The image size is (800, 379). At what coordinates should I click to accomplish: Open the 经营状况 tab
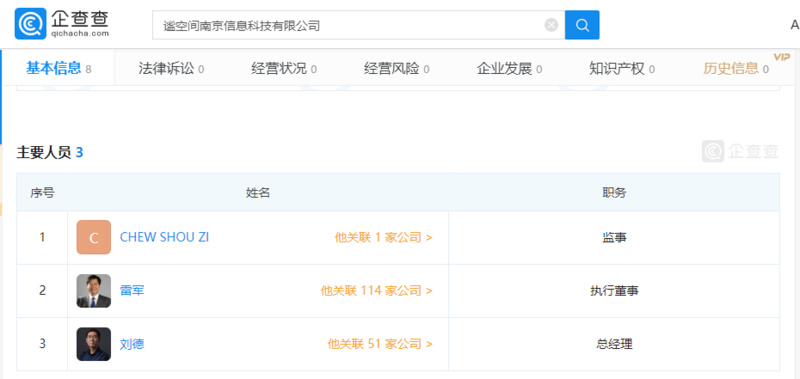284,68
